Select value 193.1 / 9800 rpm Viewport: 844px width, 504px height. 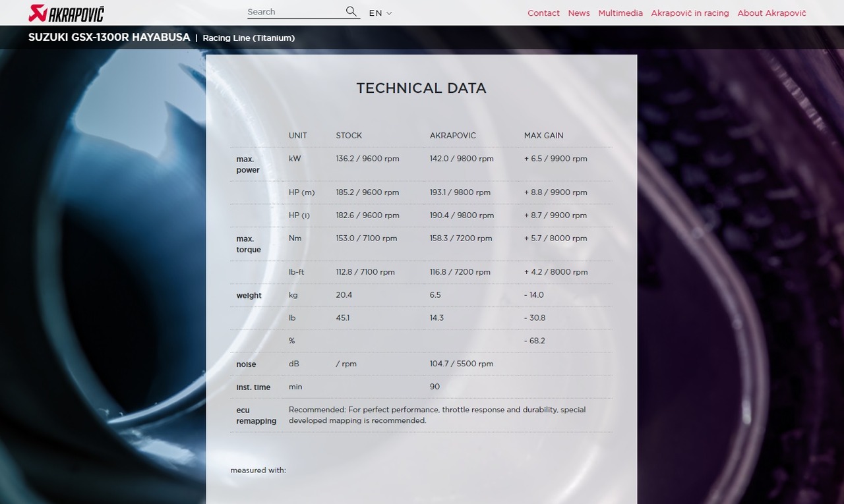tap(460, 193)
